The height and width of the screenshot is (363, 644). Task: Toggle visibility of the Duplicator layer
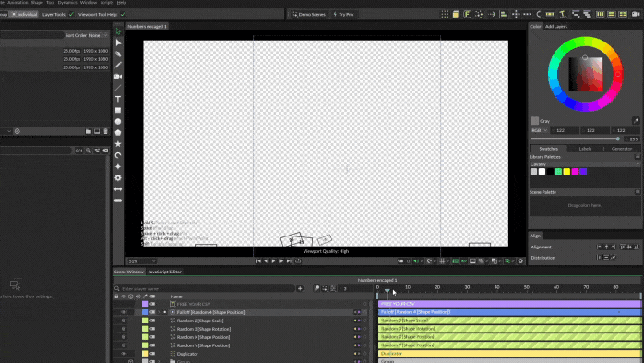coord(124,354)
